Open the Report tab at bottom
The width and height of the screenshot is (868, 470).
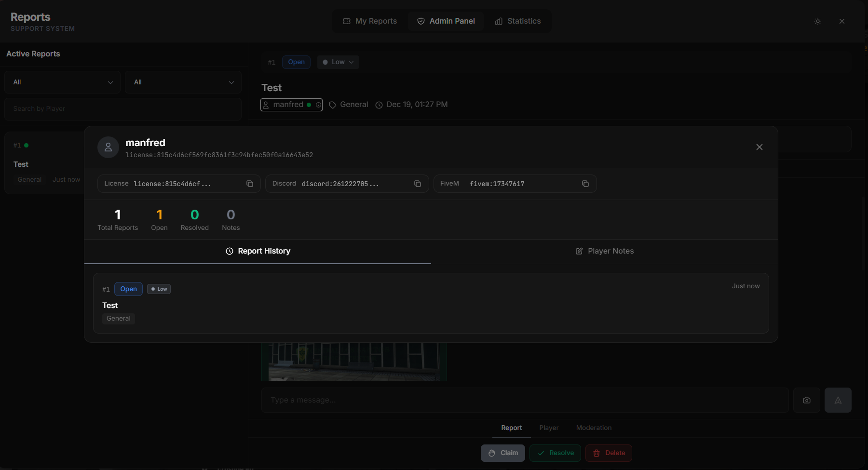click(x=512, y=428)
